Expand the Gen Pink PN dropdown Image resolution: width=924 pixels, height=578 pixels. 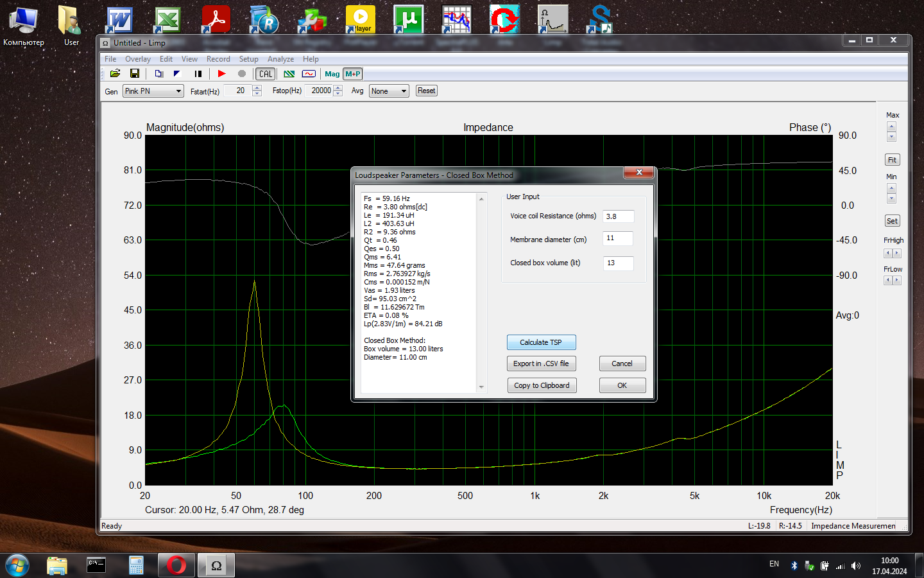click(x=178, y=91)
